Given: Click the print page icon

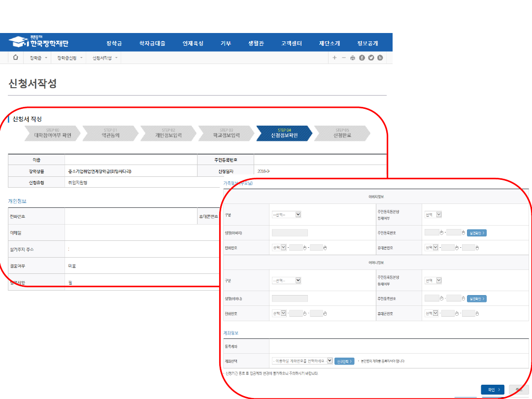Looking at the screenshot, I should click(353, 58).
